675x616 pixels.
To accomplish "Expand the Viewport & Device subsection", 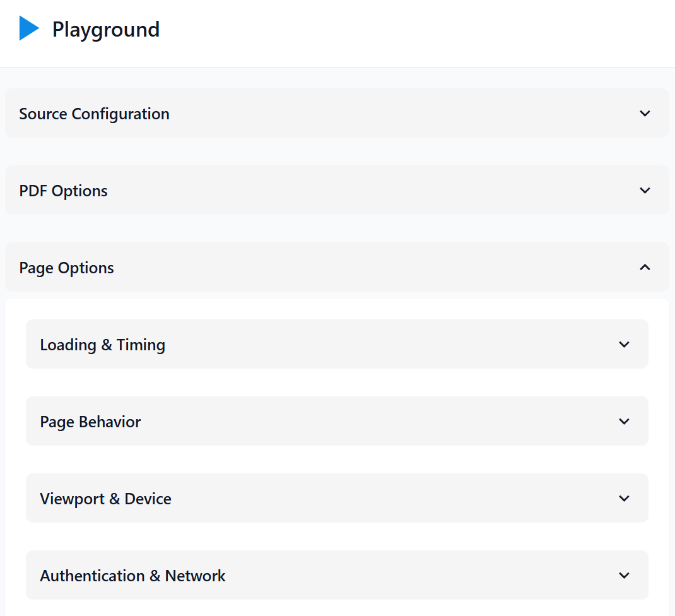I will pyautogui.click(x=337, y=498).
